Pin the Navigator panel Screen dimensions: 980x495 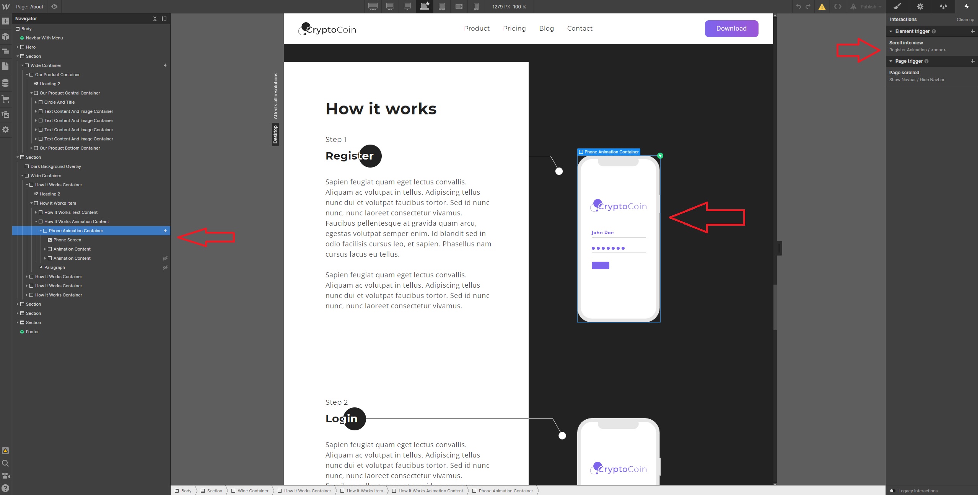[164, 19]
